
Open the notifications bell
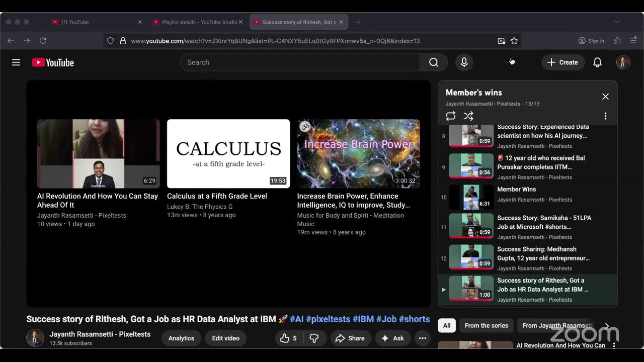click(597, 62)
